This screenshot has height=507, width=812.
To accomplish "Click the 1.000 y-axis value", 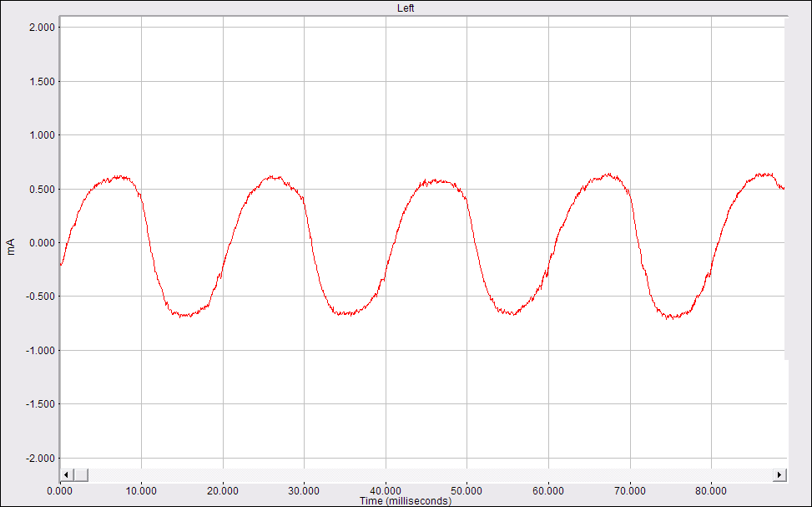I will pos(42,135).
